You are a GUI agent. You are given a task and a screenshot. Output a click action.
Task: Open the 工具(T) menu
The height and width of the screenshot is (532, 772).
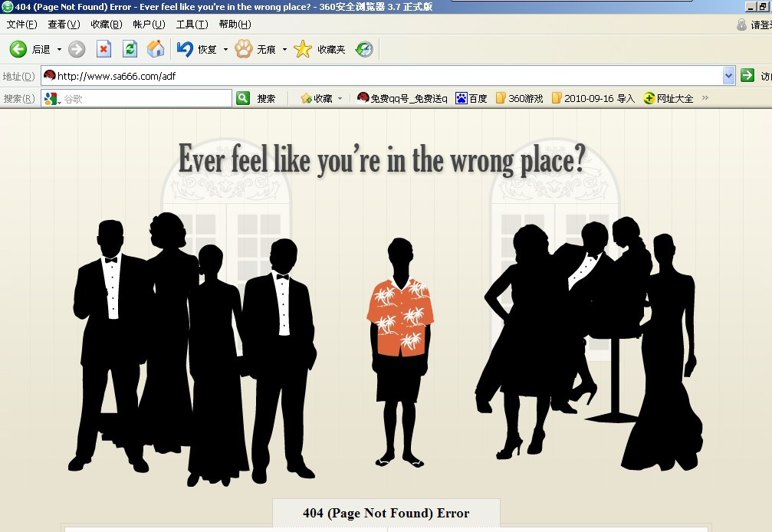tap(192, 24)
